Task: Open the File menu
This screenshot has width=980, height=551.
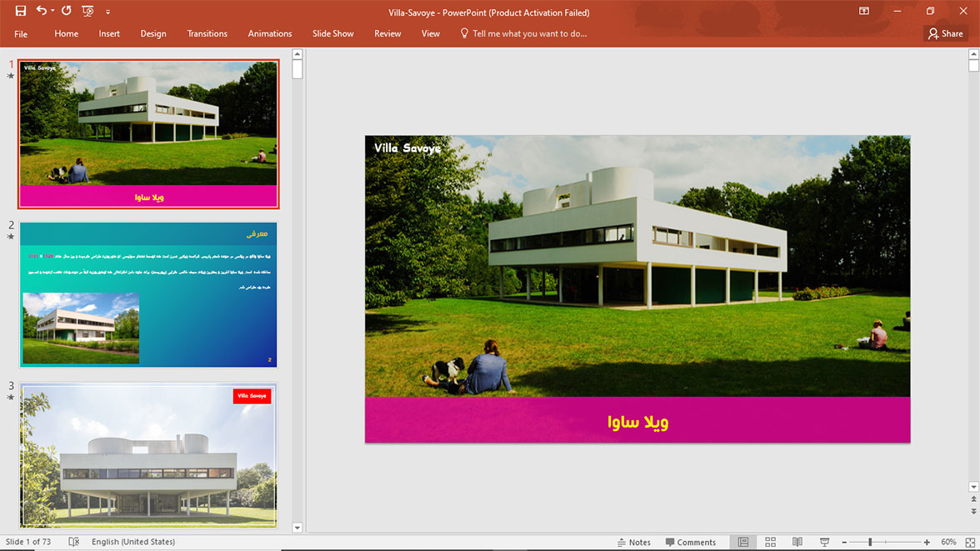Action: point(21,34)
